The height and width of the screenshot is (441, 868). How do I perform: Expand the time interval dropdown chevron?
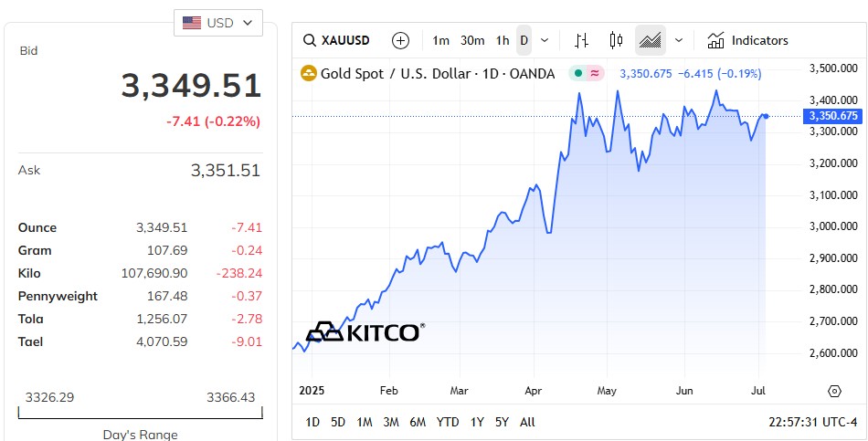pos(545,40)
